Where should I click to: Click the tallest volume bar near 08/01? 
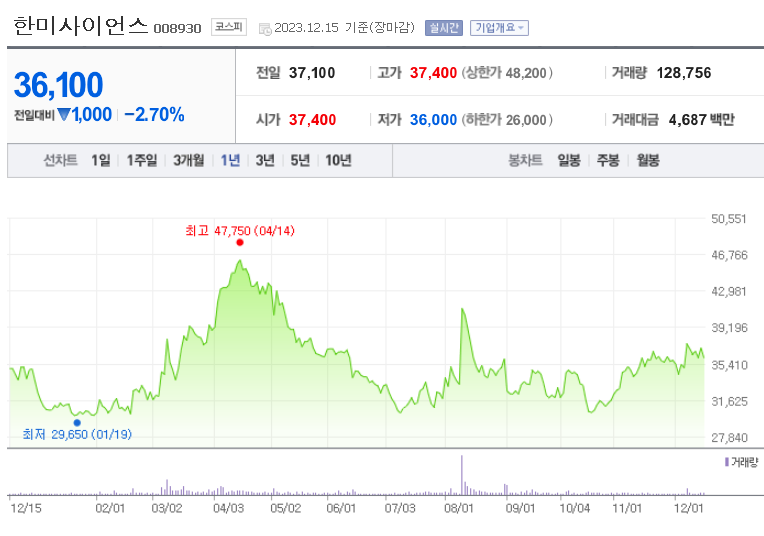tap(461, 475)
